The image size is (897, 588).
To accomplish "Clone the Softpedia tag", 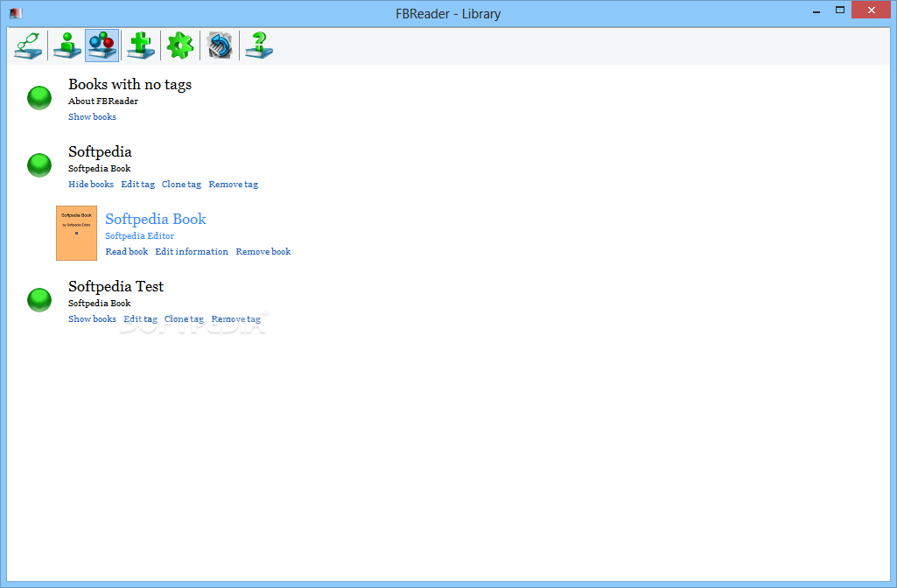I will coord(181,184).
